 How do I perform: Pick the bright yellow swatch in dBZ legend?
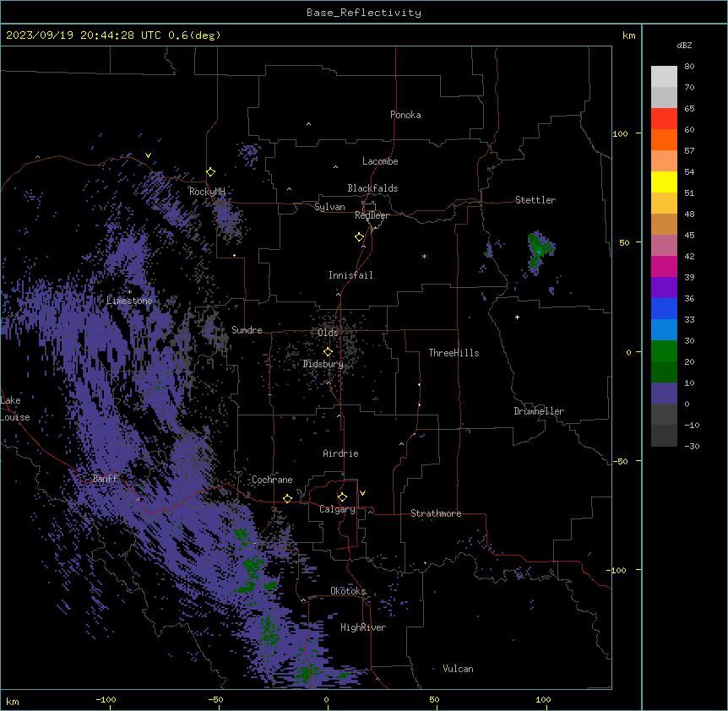664,182
